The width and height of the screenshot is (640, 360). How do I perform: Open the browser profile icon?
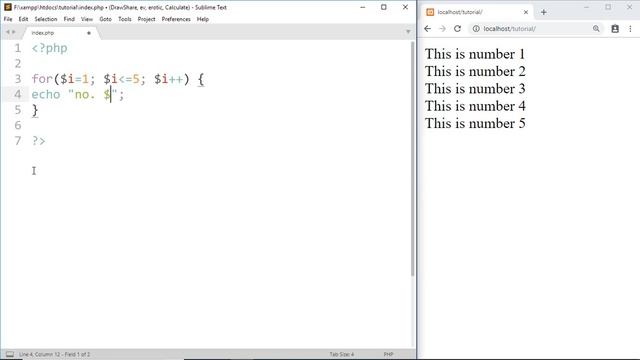615,29
